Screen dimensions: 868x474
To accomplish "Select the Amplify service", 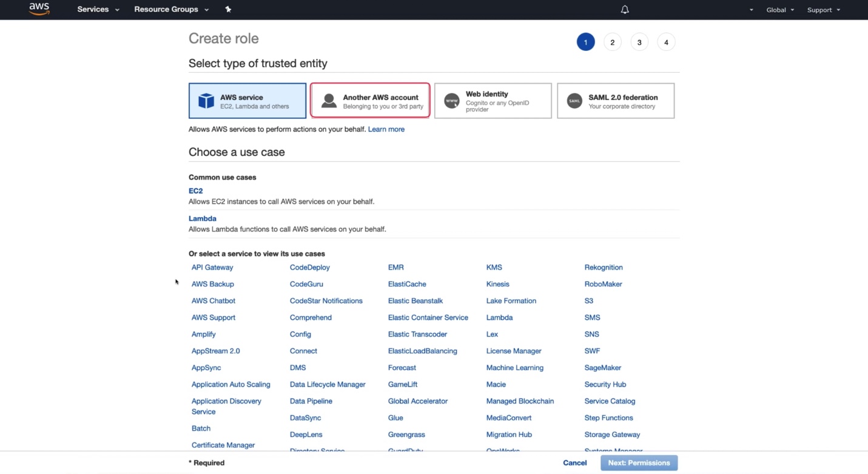I will pyautogui.click(x=204, y=334).
